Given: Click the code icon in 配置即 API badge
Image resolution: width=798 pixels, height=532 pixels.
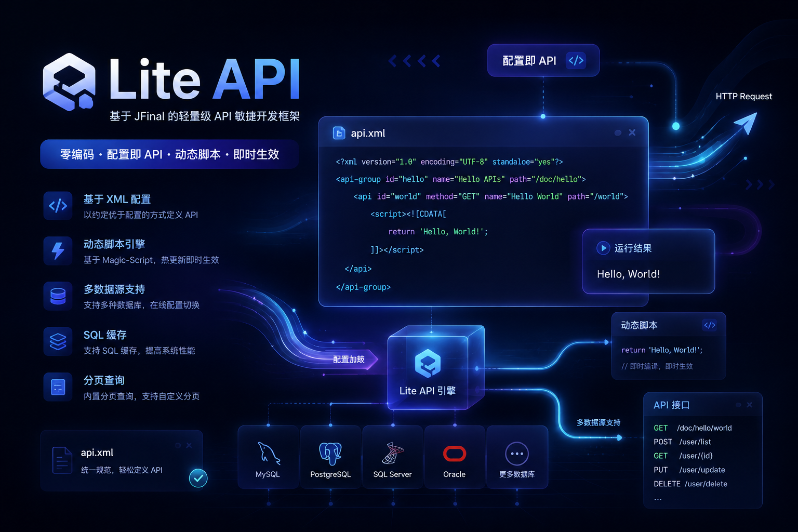Looking at the screenshot, I should (x=576, y=60).
